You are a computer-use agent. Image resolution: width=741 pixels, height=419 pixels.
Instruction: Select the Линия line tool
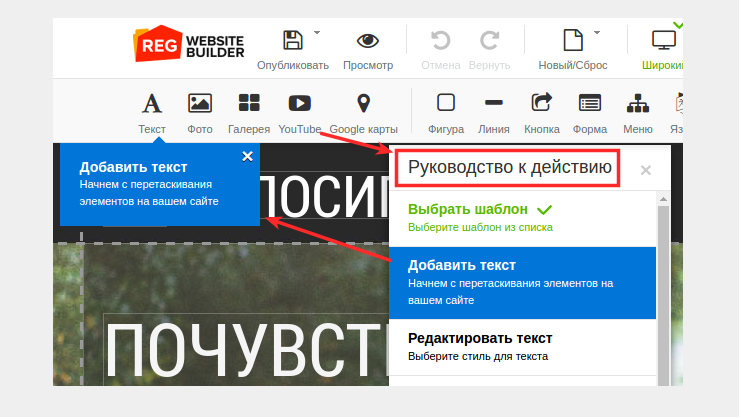click(493, 113)
